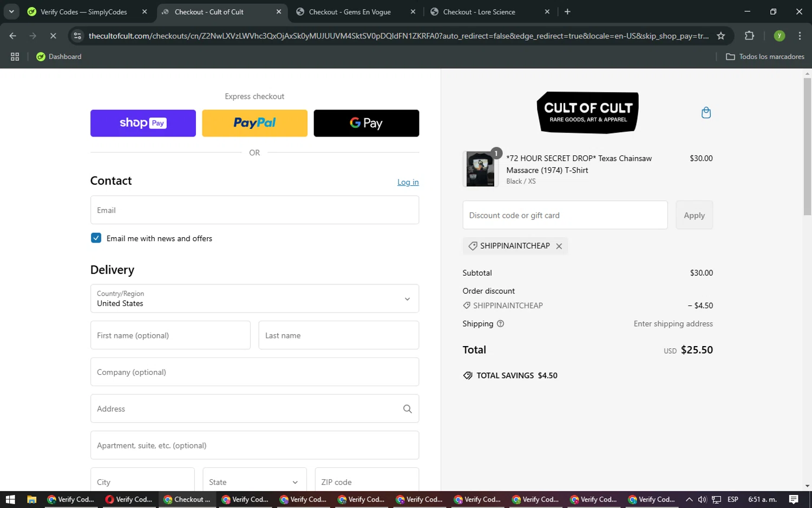The height and width of the screenshot is (508, 812).
Task: Stop loading the page
Action: [x=53, y=36]
